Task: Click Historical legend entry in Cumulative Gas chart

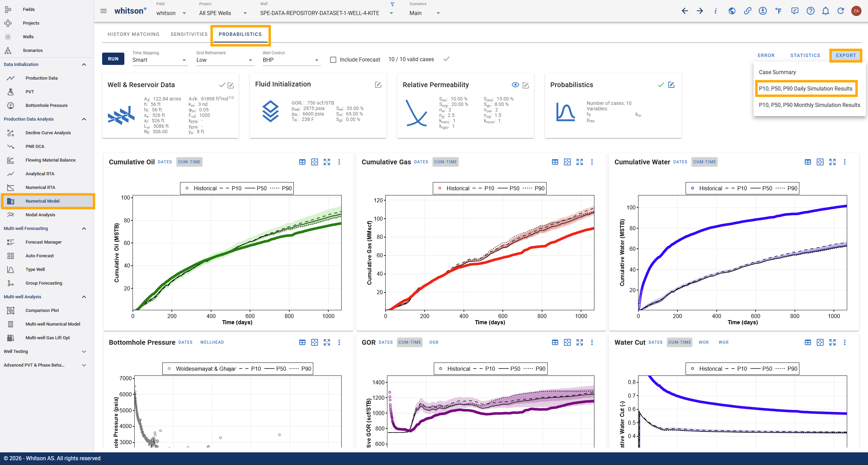Action: click(453, 188)
